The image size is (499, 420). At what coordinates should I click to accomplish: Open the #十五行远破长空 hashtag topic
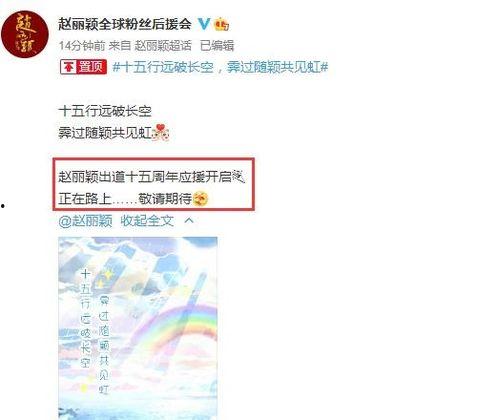pyautogui.click(x=163, y=67)
